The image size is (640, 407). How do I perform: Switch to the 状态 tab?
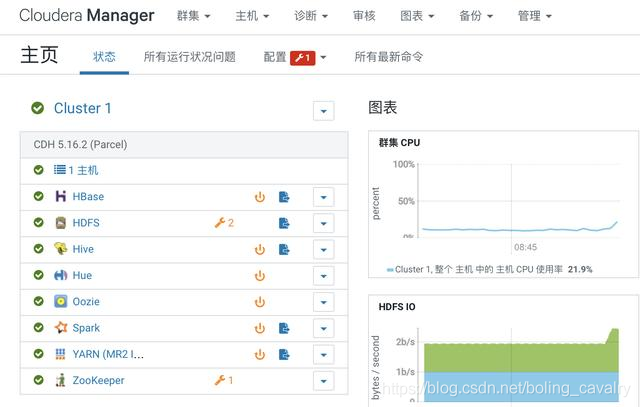104,57
